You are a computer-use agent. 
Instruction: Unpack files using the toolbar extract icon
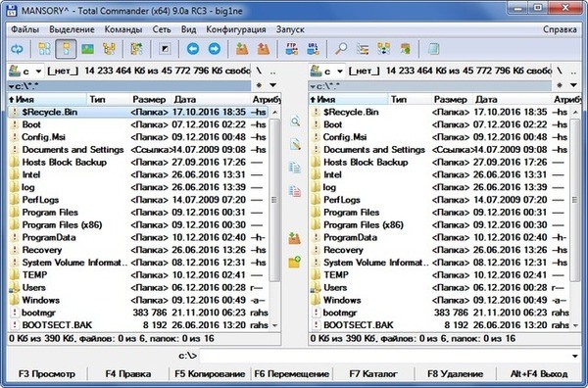pyautogui.click(x=264, y=49)
